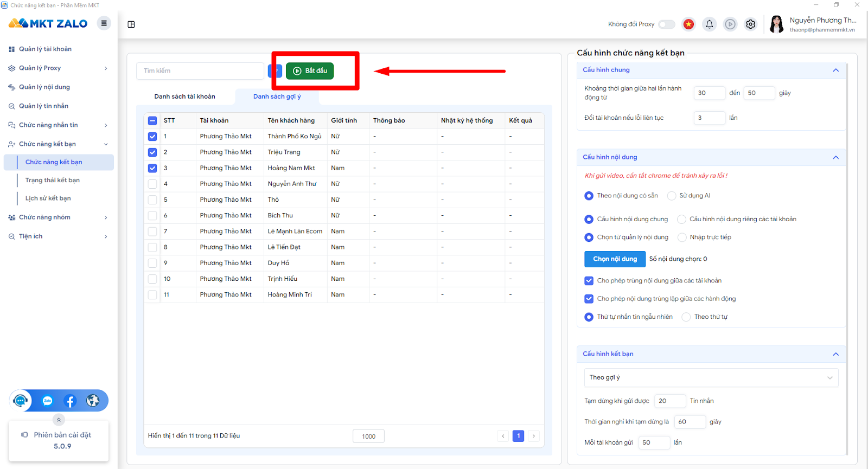Toggle the select-all checkbox in table header
The width and height of the screenshot is (868, 469).
[152, 121]
